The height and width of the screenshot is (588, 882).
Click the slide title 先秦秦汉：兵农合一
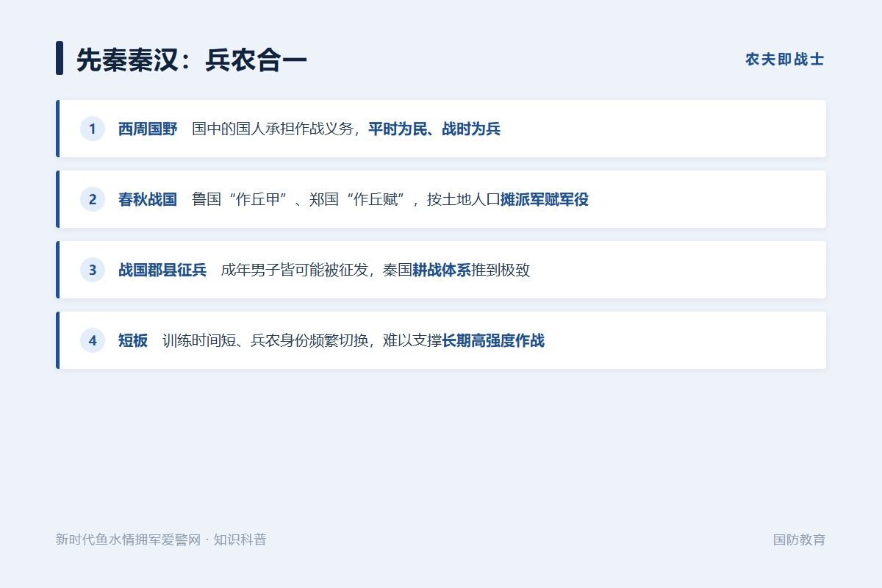tap(191, 60)
